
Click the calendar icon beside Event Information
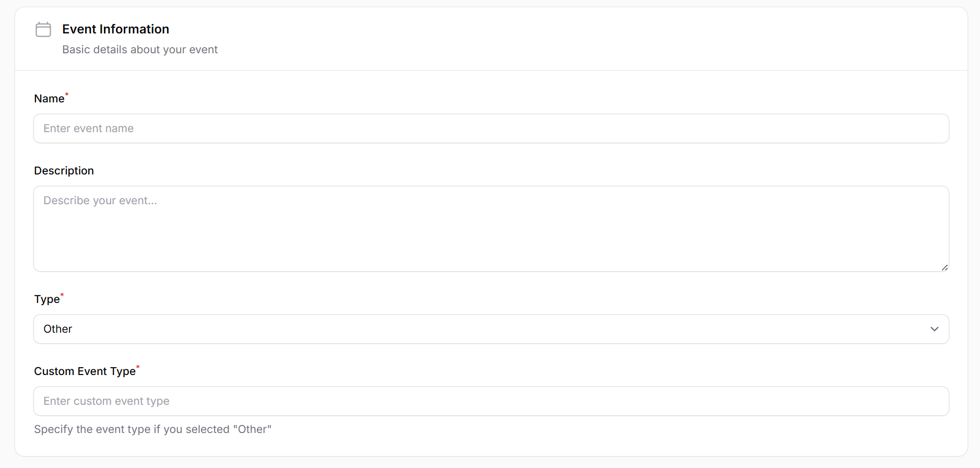43,29
